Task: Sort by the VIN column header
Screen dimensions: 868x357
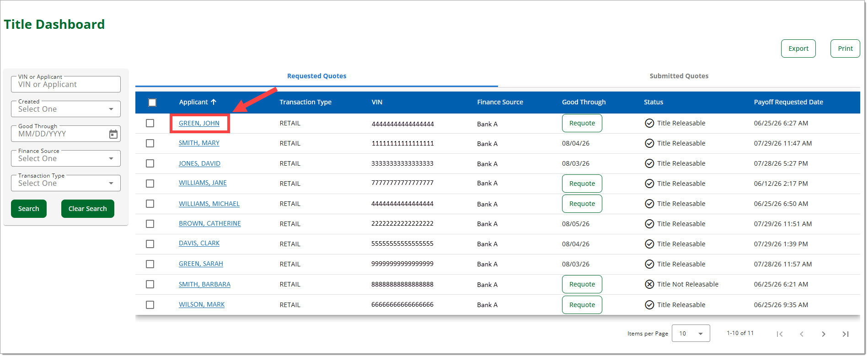Action: click(x=377, y=102)
